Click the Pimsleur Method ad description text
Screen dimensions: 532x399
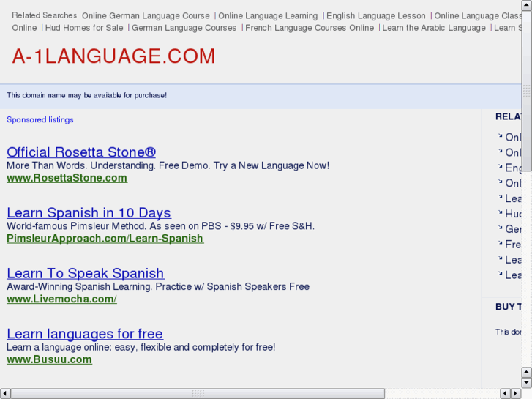point(160,226)
